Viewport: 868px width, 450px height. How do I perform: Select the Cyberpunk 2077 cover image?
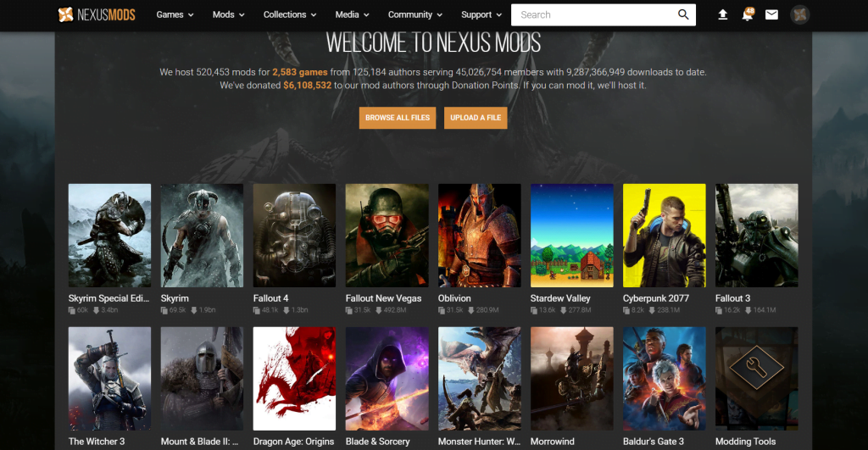click(x=664, y=236)
